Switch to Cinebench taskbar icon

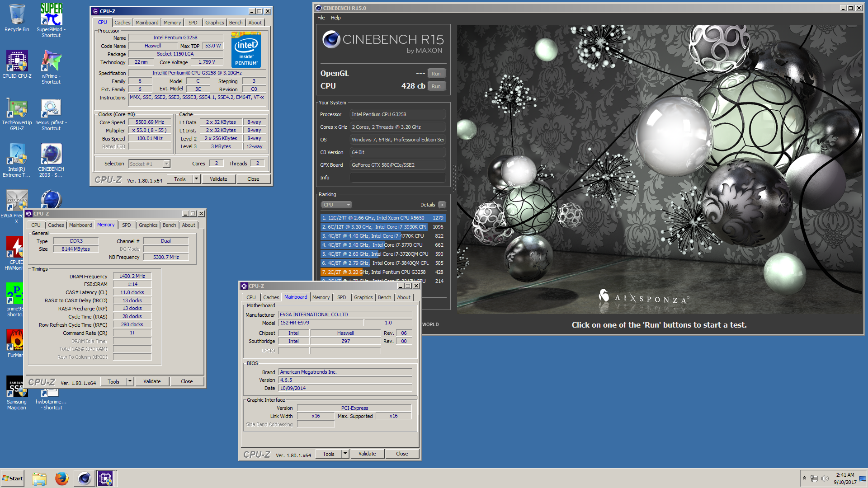coord(84,478)
